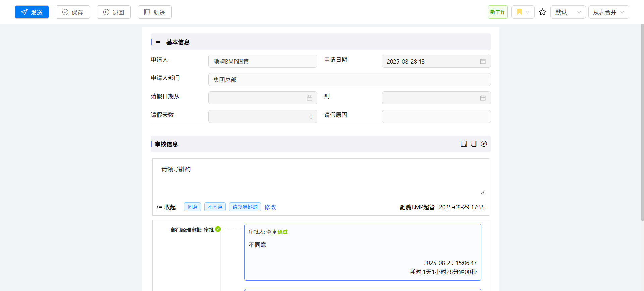Open the yellow bookmark flag dropdown
Screen dimensions: 644x291
pyautogui.click(x=523, y=12)
